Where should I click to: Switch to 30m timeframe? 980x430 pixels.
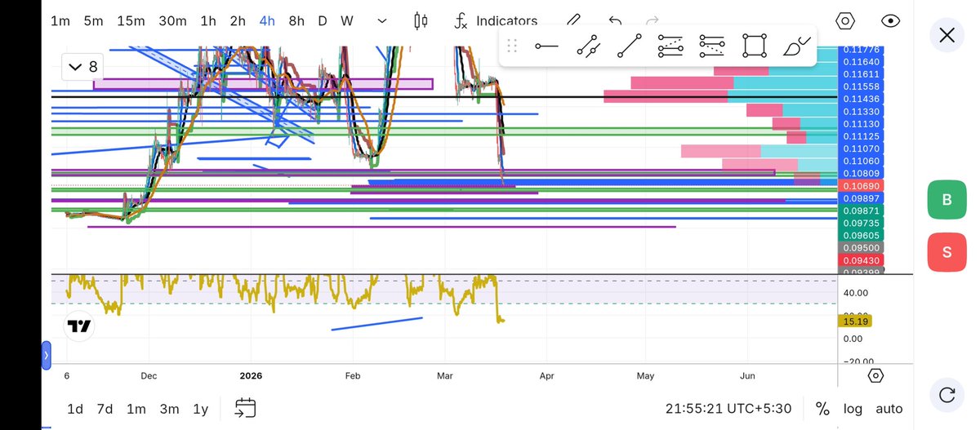pyautogui.click(x=172, y=21)
